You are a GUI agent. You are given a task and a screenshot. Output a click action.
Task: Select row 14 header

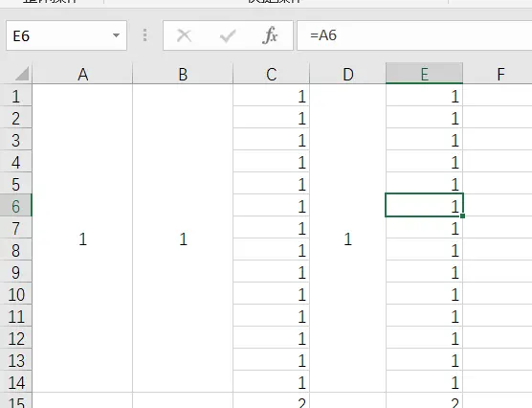click(16, 381)
